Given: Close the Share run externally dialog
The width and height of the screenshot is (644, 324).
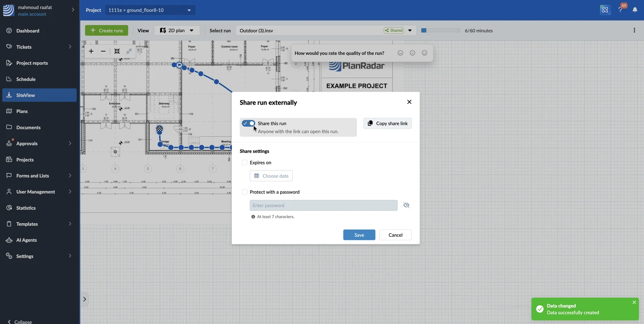Looking at the screenshot, I should click(x=409, y=102).
